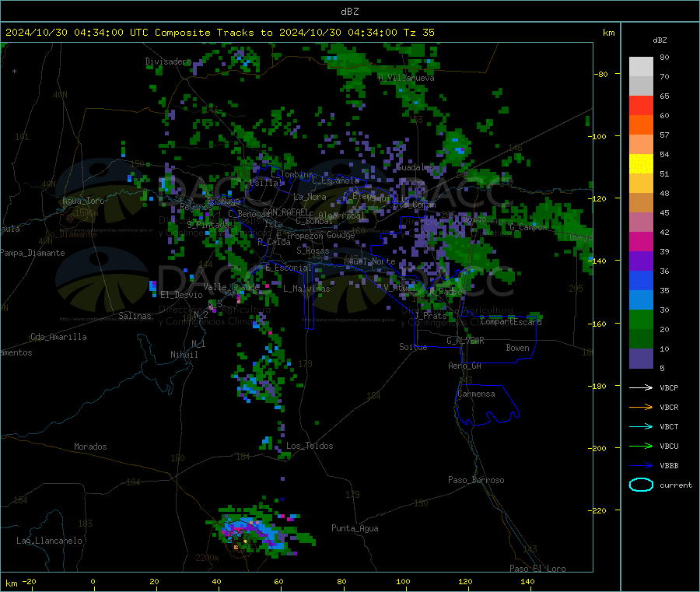The width and height of the screenshot is (700, 592).
Task: Select the Morados map label
Action: click(90, 447)
